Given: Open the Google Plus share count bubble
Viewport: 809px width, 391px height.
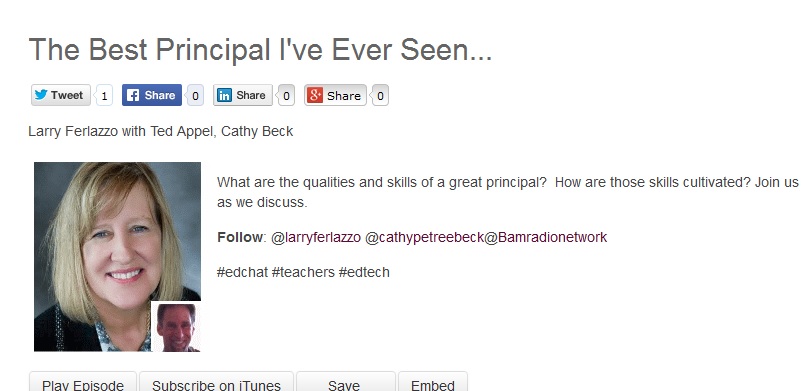Looking at the screenshot, I should tap(380, 95).
